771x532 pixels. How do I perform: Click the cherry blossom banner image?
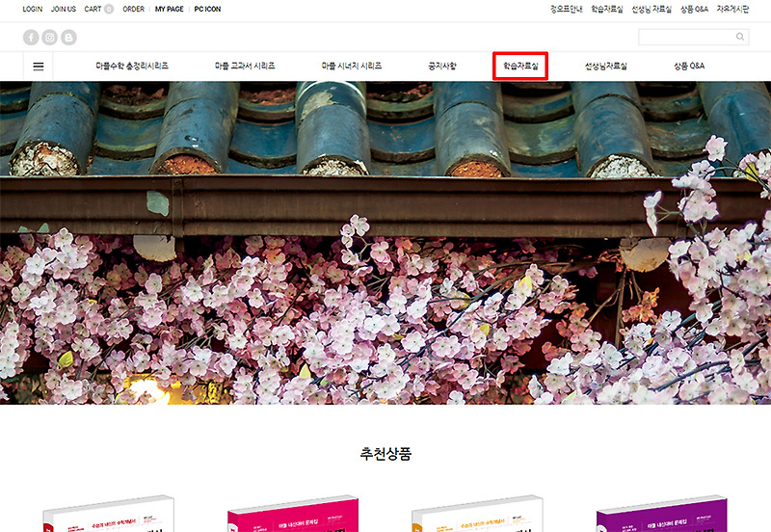click(385, 243)
